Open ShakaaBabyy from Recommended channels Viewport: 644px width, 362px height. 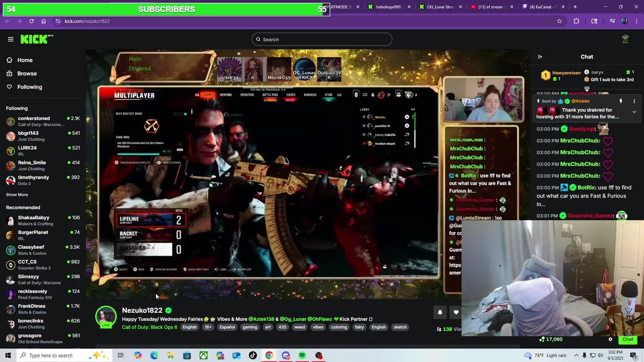tap(43, 220)
